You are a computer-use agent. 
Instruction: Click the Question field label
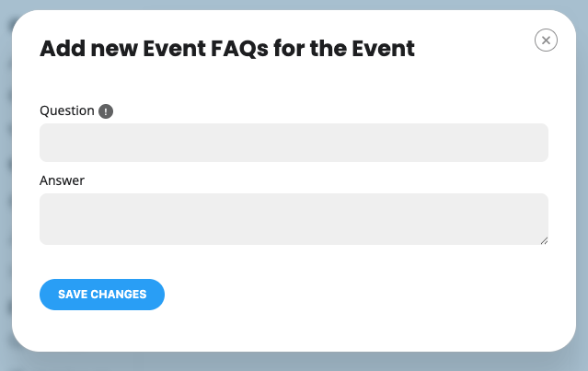(x=67, y=110)
